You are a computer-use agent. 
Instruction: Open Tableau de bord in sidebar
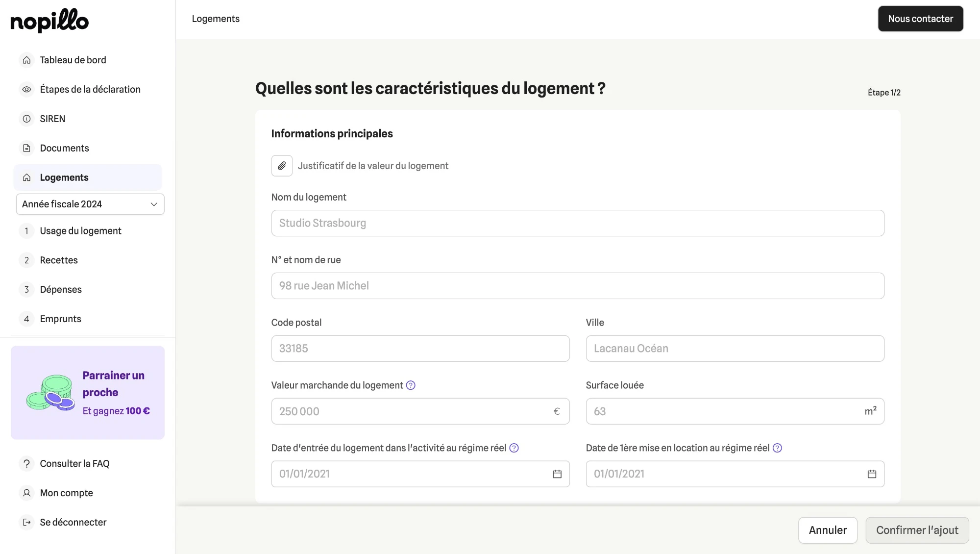click(73, 60)
